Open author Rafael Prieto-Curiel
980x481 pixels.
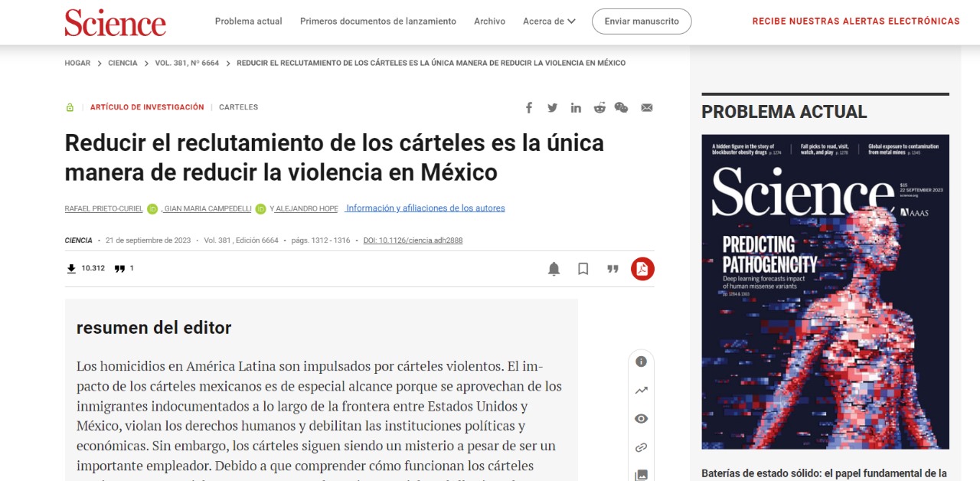104,208
